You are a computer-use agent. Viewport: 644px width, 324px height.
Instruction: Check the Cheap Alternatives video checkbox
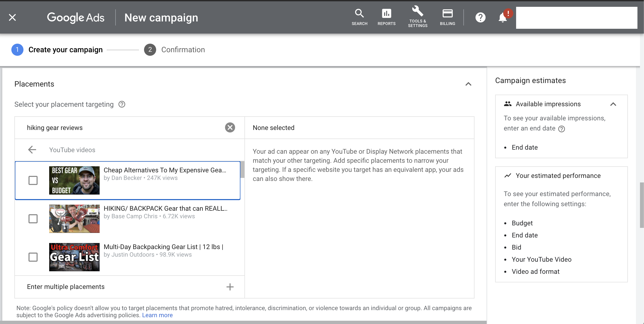click(33, 180)
